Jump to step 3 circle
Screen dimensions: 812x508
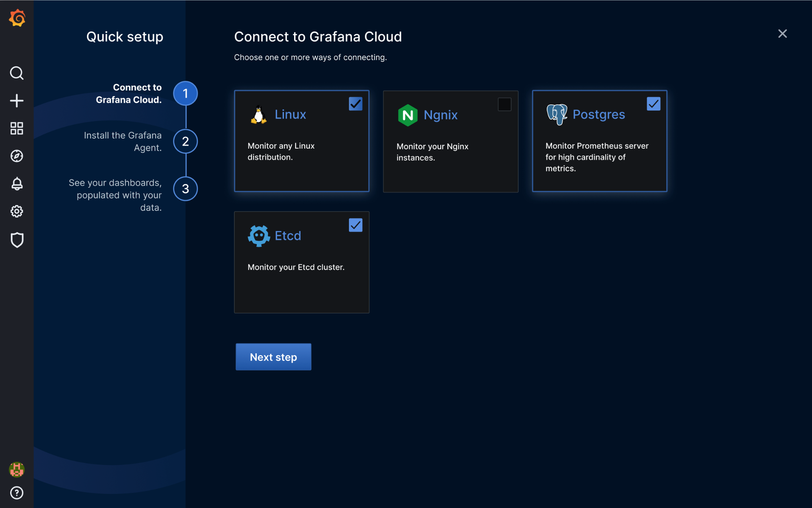coord(186,189)
